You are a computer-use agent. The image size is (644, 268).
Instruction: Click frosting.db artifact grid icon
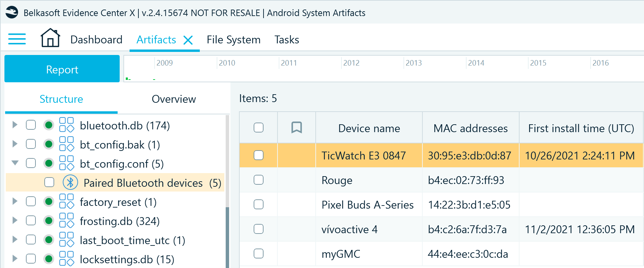[x=66, y=221]
